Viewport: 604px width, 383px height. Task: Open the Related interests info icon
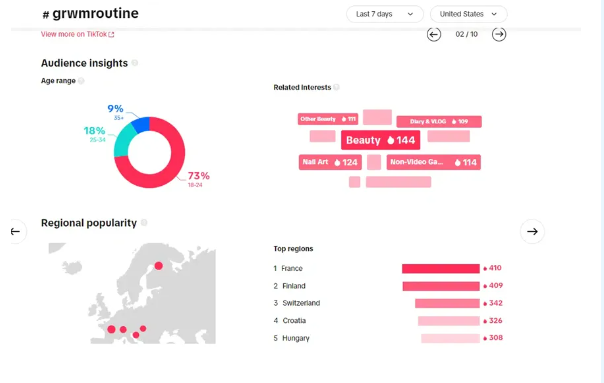click(x=336, y=87)
